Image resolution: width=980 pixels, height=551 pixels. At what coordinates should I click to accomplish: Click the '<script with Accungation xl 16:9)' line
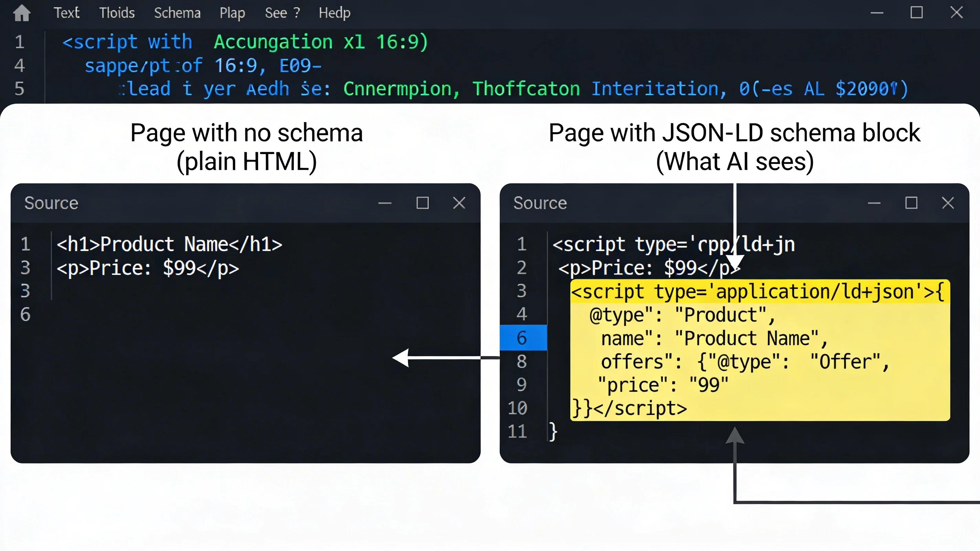245,42
